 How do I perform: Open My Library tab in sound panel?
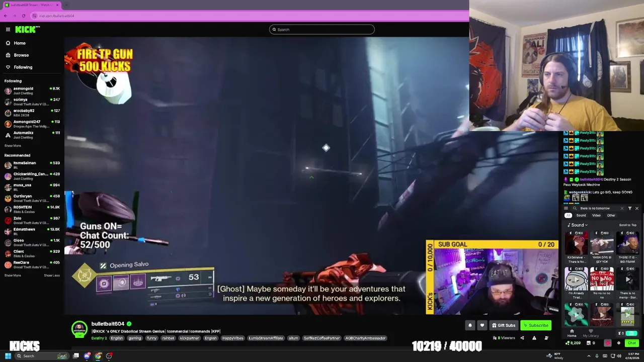click(x=591, y=333)
